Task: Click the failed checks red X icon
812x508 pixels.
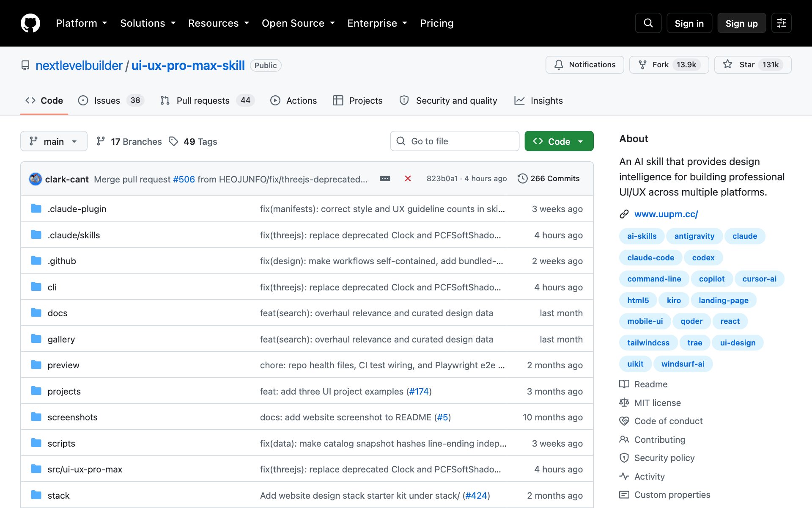Action: coord(408,179)
